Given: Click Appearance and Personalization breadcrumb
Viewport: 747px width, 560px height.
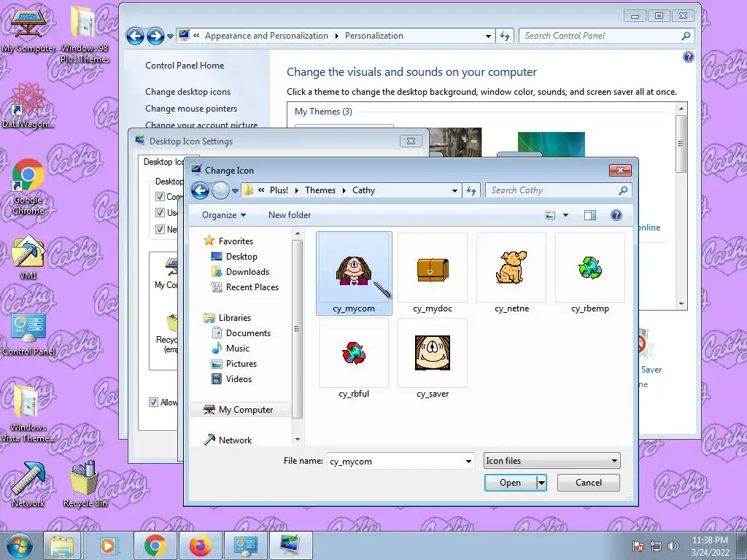Looking at the screenshot, I should (x=266, y=36).
